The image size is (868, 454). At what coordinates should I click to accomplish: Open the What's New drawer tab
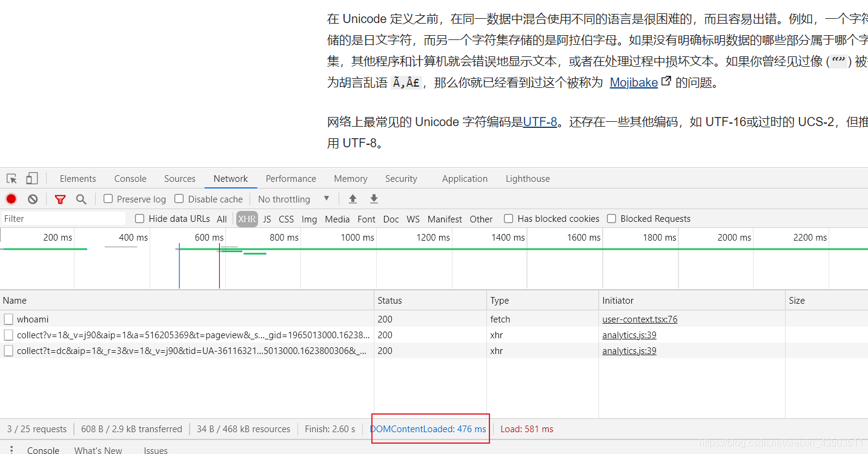pos(98,450)
